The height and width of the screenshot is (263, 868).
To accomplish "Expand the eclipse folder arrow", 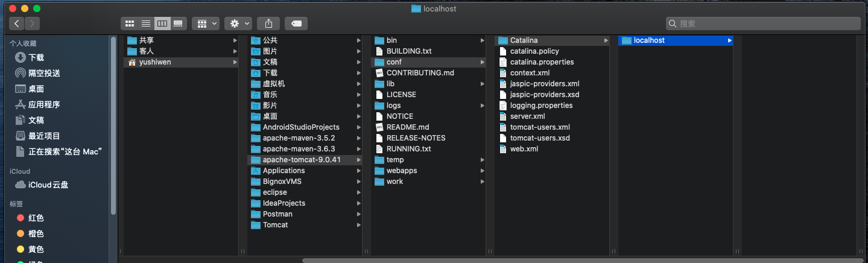I will (358, 192).
